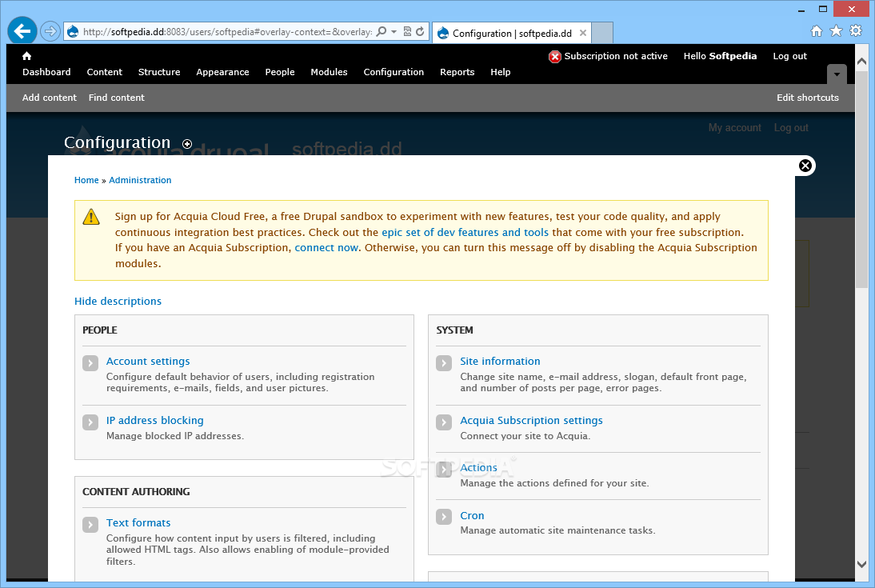
Task: Select the Configuration | softpedia.dd tab
Action: coord(512,33)
